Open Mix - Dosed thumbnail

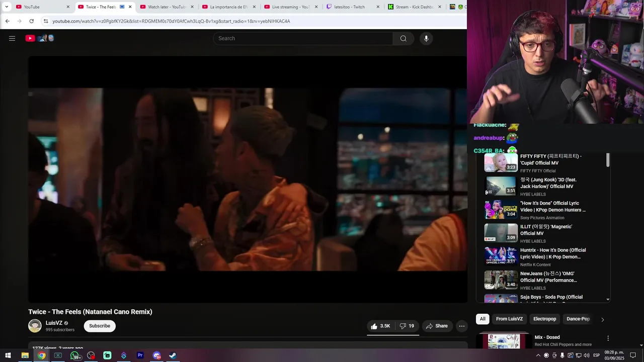click(x=505, y=341)
